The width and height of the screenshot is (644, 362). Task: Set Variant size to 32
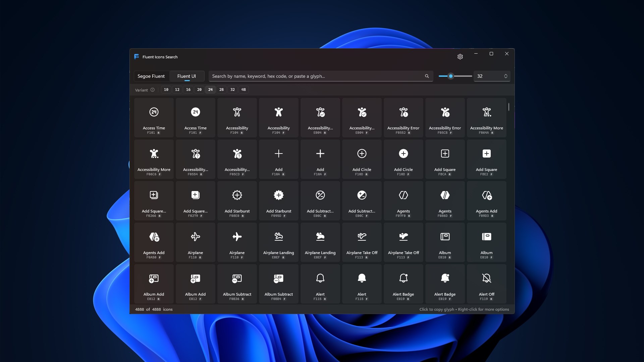[x=232, y=89]
